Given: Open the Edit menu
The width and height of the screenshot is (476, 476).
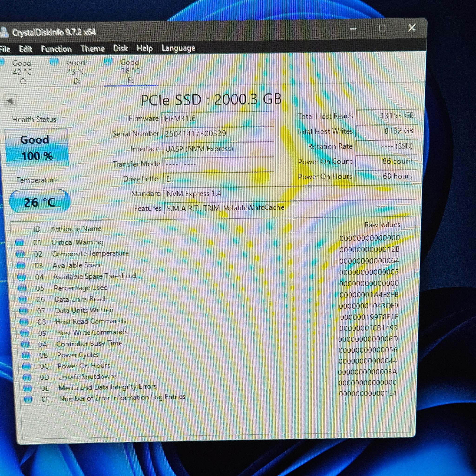Looking at the screenshot, I should point(25,49).
